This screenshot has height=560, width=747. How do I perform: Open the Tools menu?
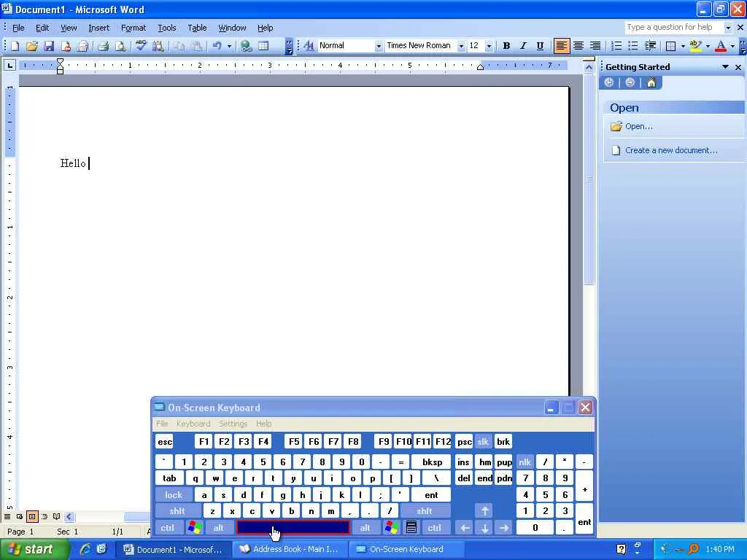click(167, 28)
